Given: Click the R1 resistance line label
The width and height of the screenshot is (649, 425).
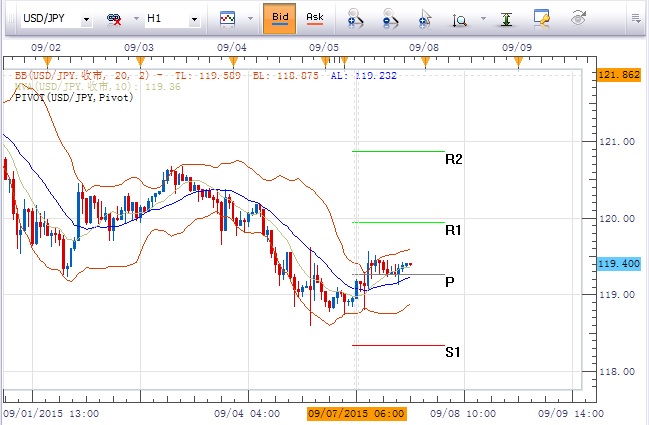Looking at the screenshot, I should pos(453,230).
